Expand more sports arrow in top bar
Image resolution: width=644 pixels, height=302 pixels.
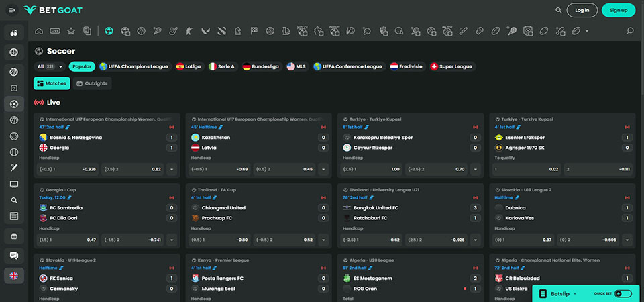coord(587,31)
